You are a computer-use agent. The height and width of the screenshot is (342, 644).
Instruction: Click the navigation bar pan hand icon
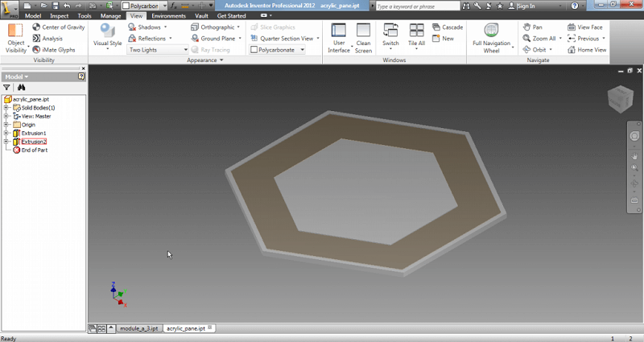tap(634, 156)
